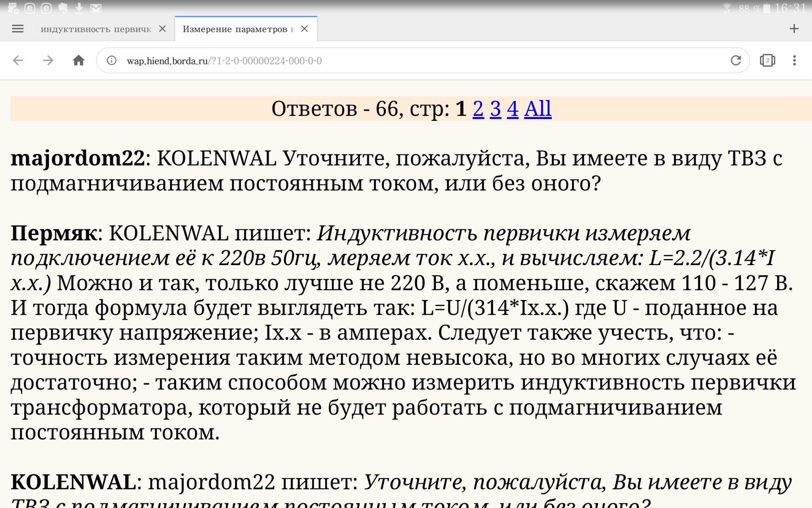Open a new tab with plus button
Screen dimensions: 812x508
[794, 29]
